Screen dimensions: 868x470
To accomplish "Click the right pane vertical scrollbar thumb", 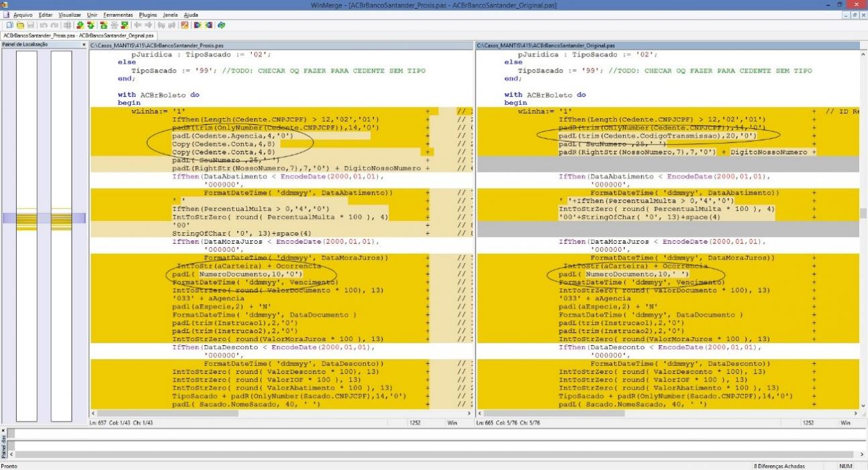I will [863, 212].
